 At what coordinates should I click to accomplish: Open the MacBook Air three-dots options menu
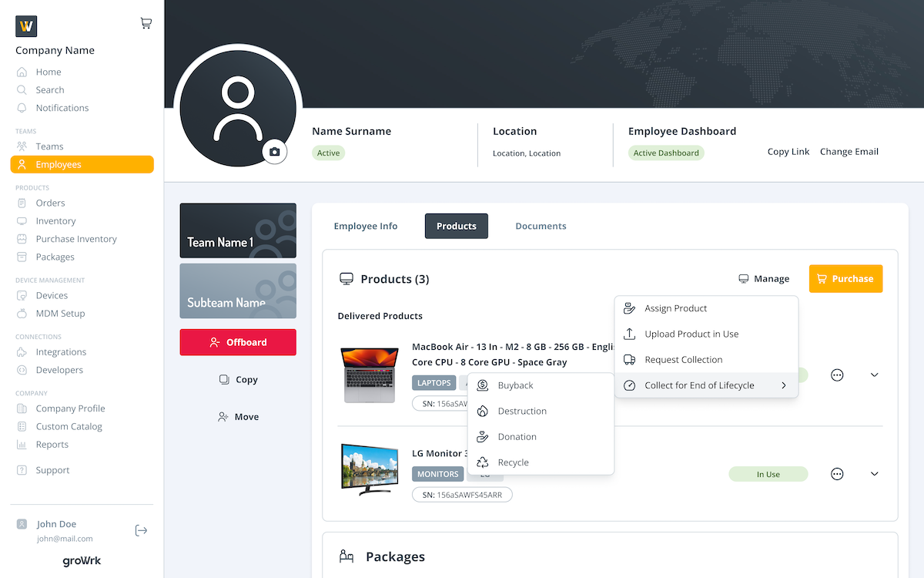(837, 375)
